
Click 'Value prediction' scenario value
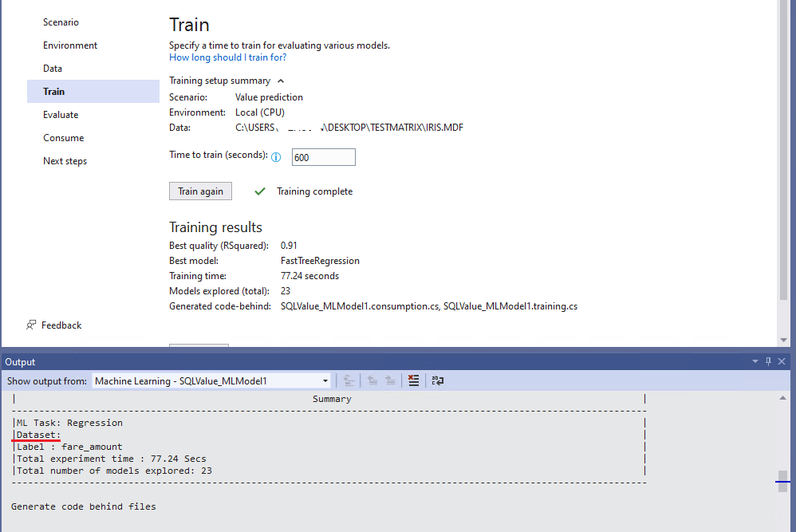pos(269,97)
